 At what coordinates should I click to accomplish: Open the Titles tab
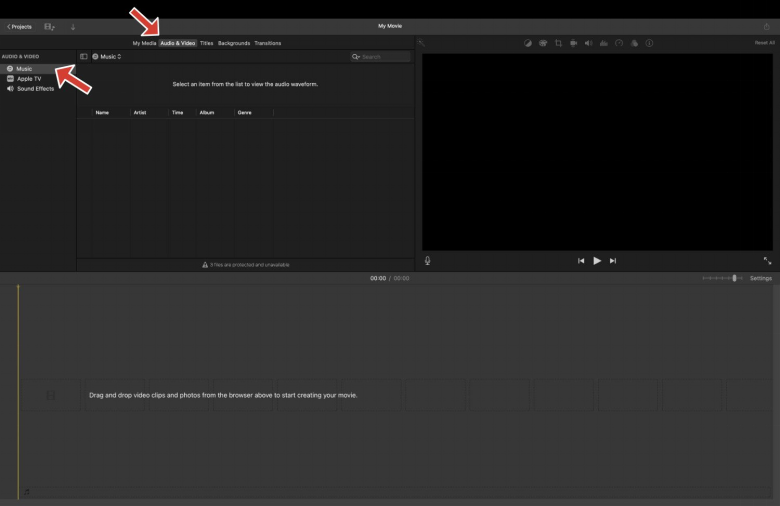click(x=206, y=43)
